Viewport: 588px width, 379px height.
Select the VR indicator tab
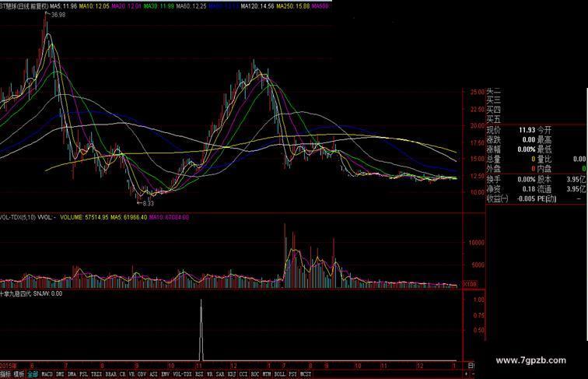pos(132,374)
